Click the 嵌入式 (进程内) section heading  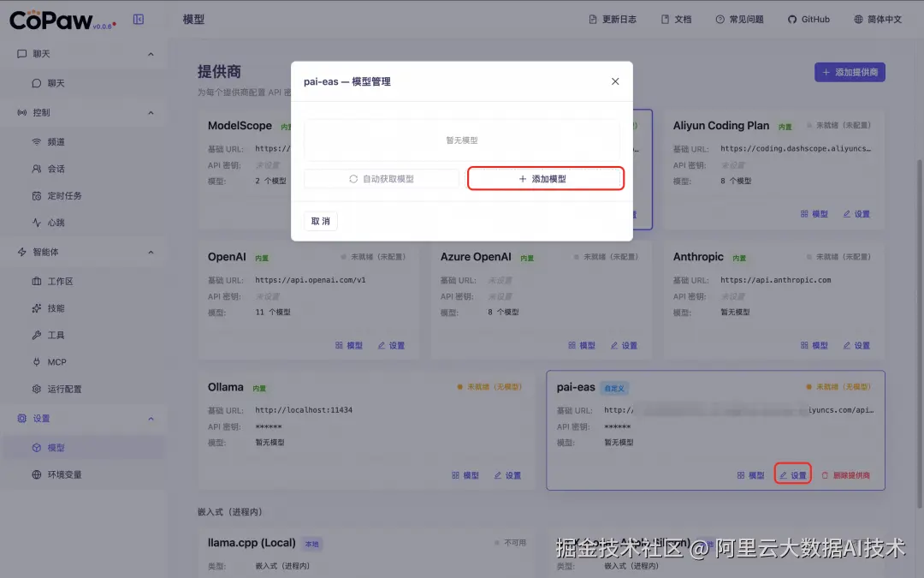click(x=230, y=512)
